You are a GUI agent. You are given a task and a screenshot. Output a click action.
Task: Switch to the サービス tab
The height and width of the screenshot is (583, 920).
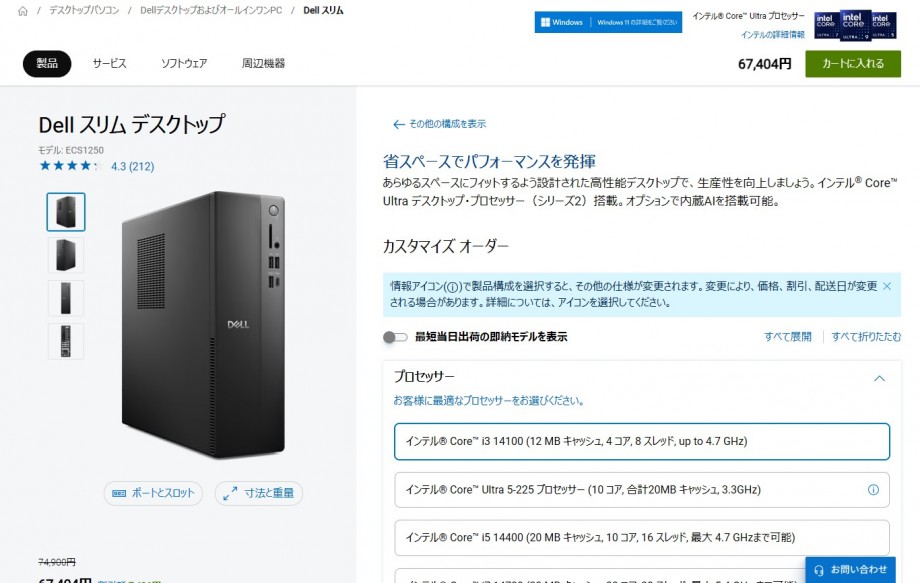tap(110, 63)
